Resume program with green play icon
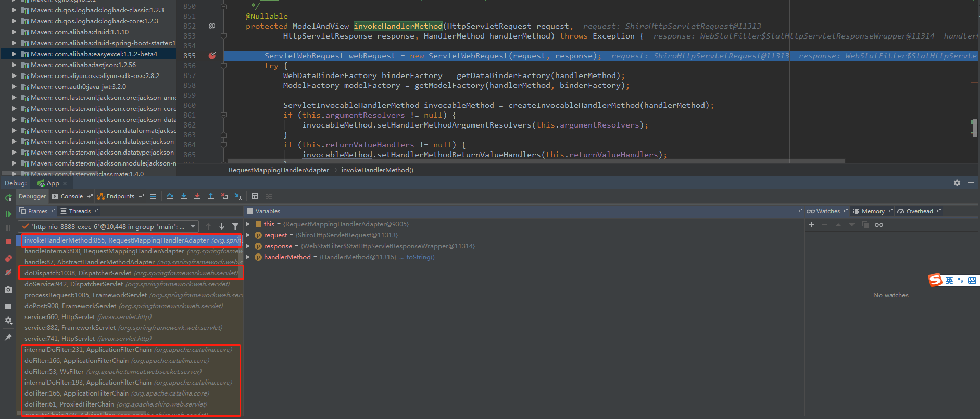Viewport: 980px width, 419px height. (8, 214)
